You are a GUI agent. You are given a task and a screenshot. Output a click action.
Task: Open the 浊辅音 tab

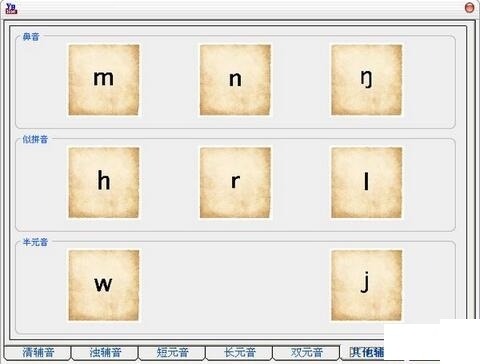[105, 352]
